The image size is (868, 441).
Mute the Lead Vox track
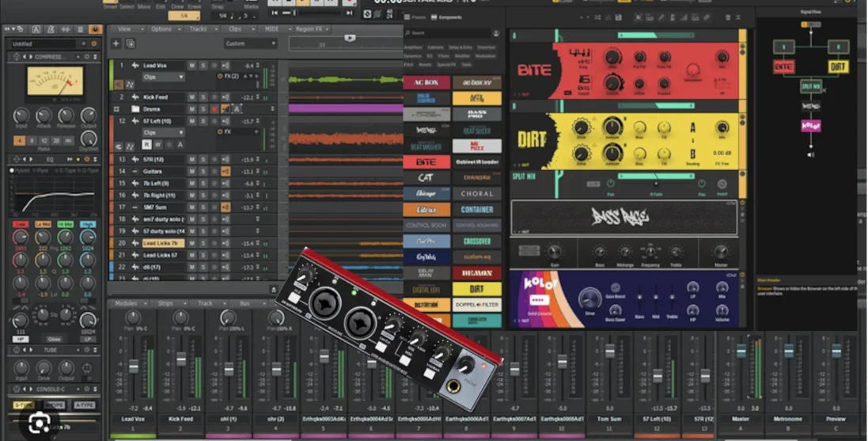[x=191, y=66]
